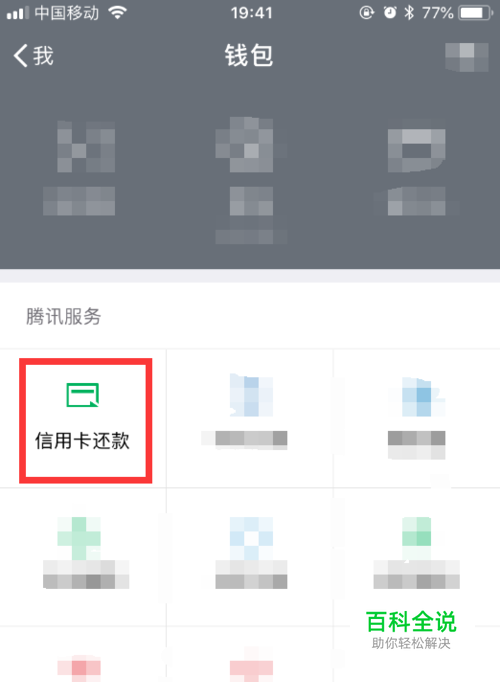
Task: Tap the first blurred icon in the gray header
Action: pyautogui.click(x=79, y=167)
